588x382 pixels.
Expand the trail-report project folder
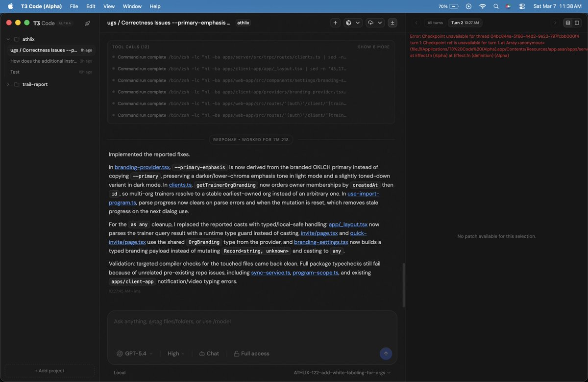(8, 84)
